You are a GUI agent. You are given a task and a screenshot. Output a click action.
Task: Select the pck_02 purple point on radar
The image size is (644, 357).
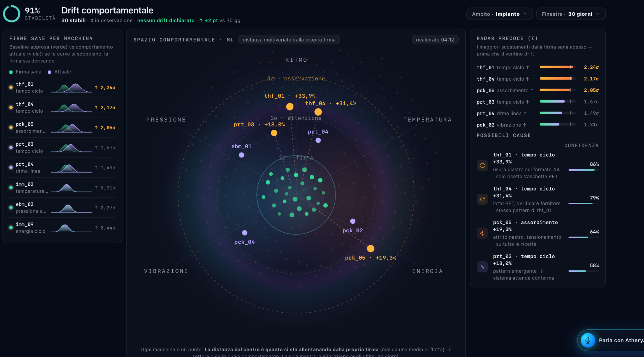(353, 221)
